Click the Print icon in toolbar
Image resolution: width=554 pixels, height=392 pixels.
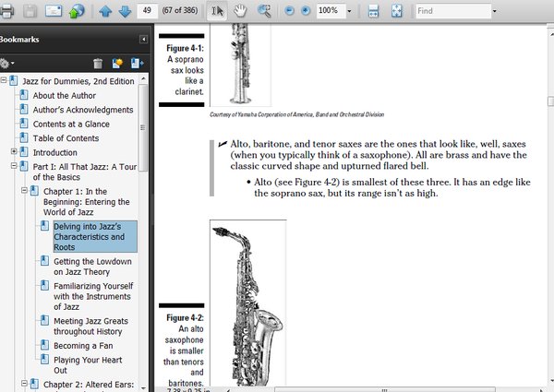(6, 11)
